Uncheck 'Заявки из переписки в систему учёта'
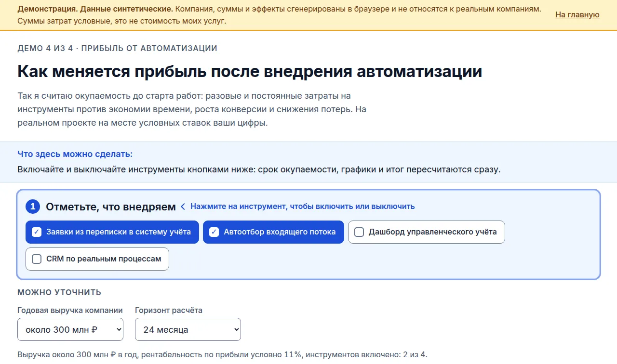Screen dimensions: 617x364 click(x=112, y=232)
